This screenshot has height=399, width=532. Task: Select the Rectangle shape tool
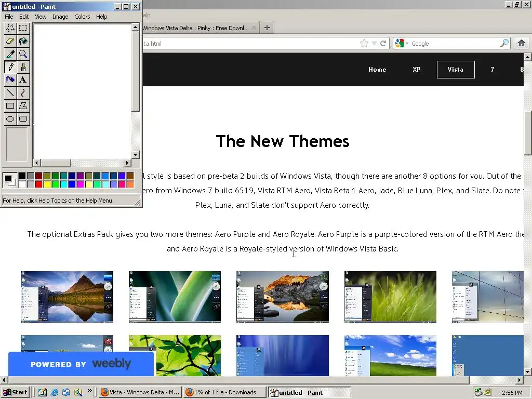[10, 105]
